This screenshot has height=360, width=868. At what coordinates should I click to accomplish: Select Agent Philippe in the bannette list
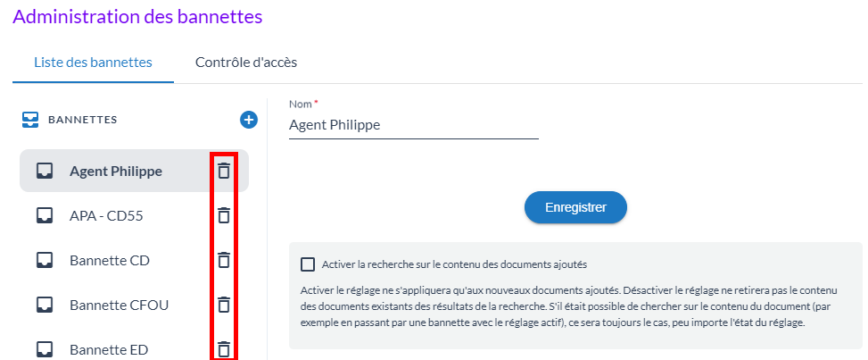116,171
